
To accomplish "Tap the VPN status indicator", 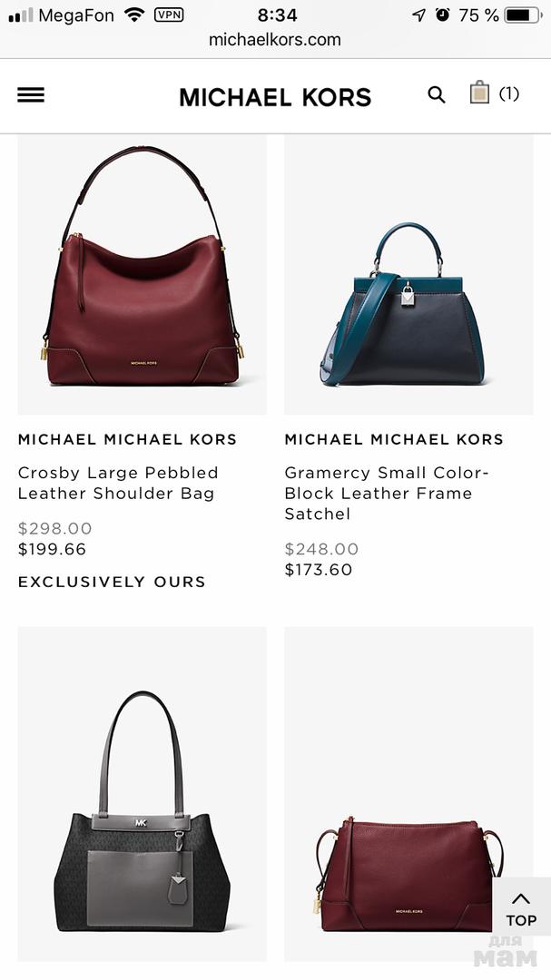I will click(x=169, y=15).
